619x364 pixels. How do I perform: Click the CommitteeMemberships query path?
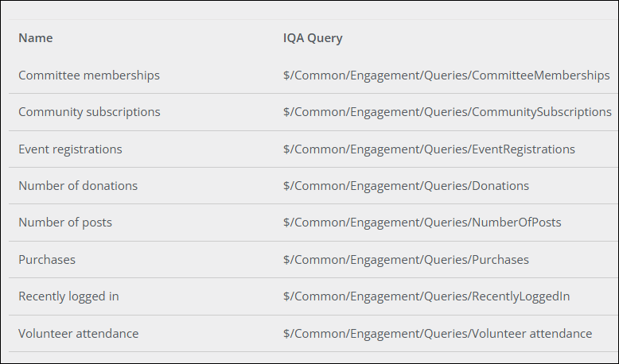click(x=446, y=76)
